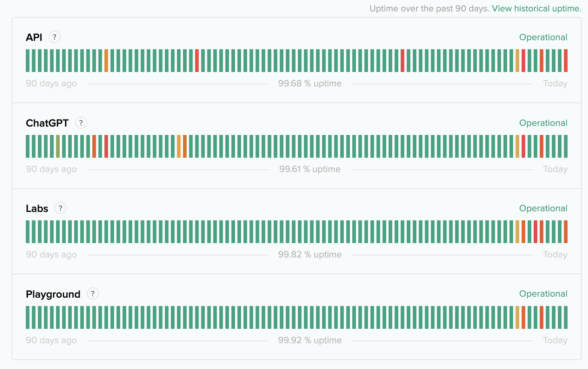Click 'Uptime over the past 90 days.' text
Viewport: 588px width, 369px height.
(x=429, y=8)
